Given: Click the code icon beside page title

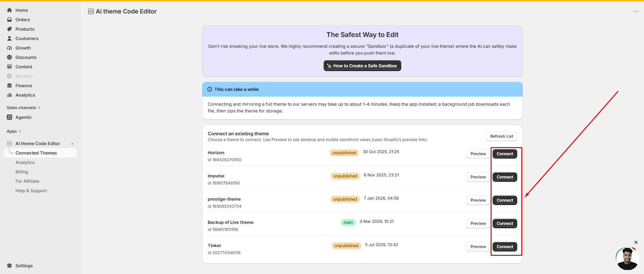Looking at the screenshot, I should tap(91, 11).
